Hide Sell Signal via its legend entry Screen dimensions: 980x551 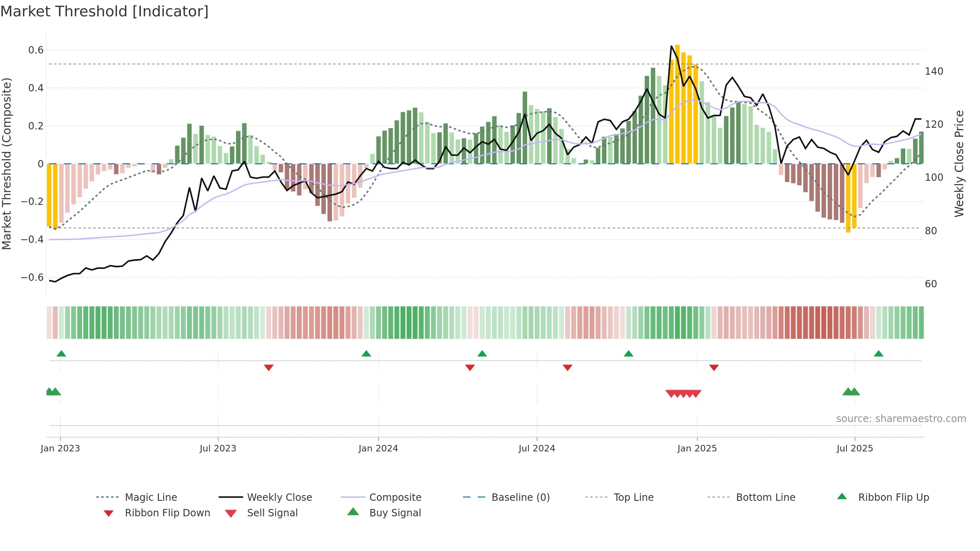pos(261,513)
